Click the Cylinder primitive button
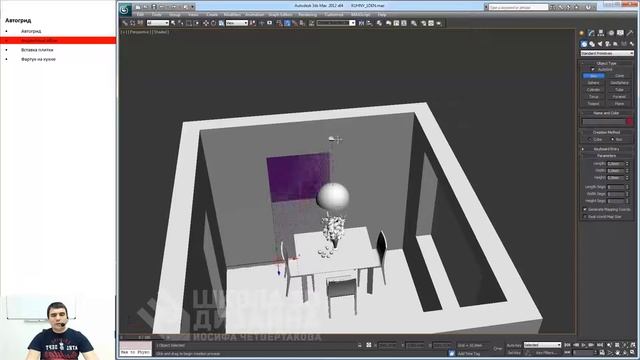Screen dimensions: 640x360 point(593,90)
